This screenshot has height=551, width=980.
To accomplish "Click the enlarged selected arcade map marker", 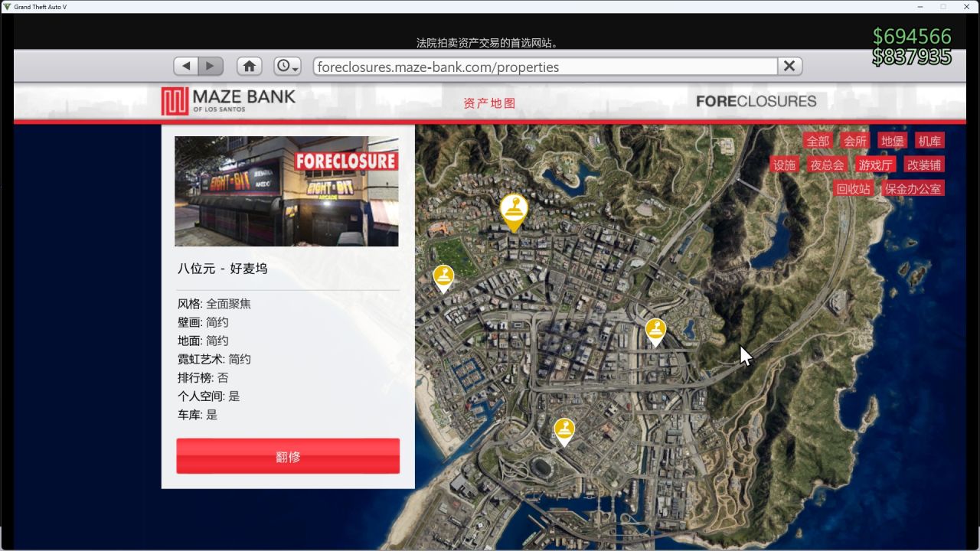I will [x=514, y=213].
